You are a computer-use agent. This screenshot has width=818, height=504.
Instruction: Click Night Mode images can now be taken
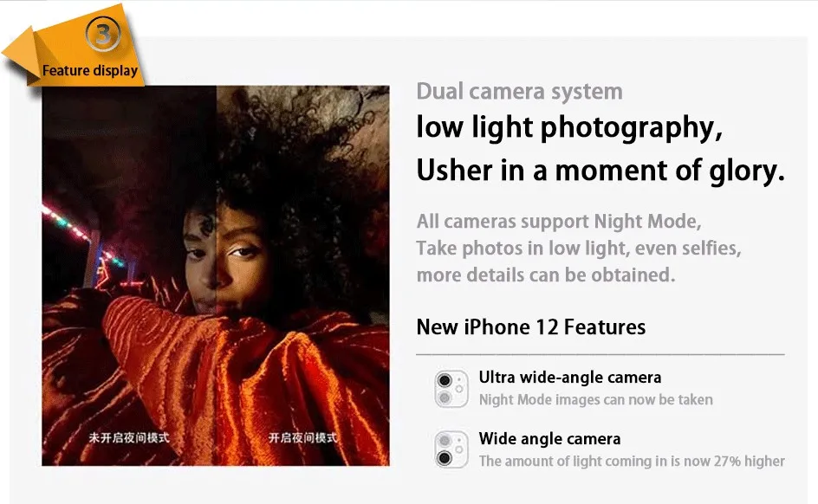pos(596,400)
